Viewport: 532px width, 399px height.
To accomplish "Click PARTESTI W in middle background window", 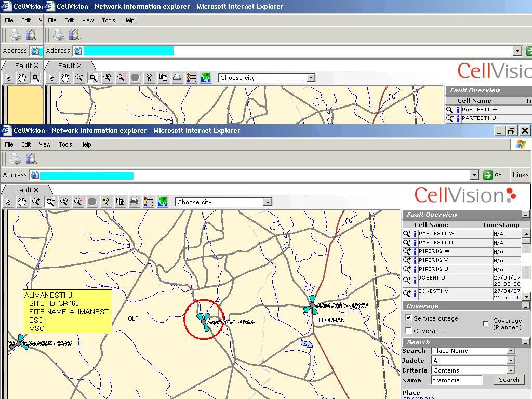I will 480,109.
